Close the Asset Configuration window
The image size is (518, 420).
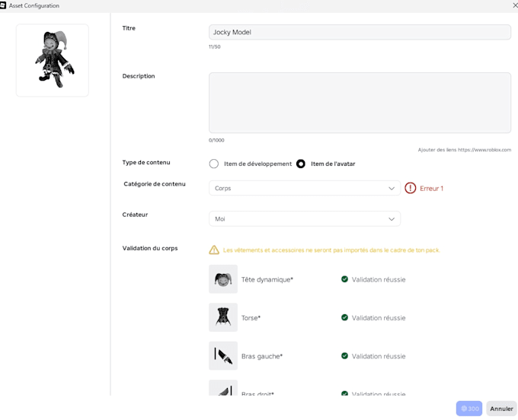pyautogui.click(x=515, y=5)
